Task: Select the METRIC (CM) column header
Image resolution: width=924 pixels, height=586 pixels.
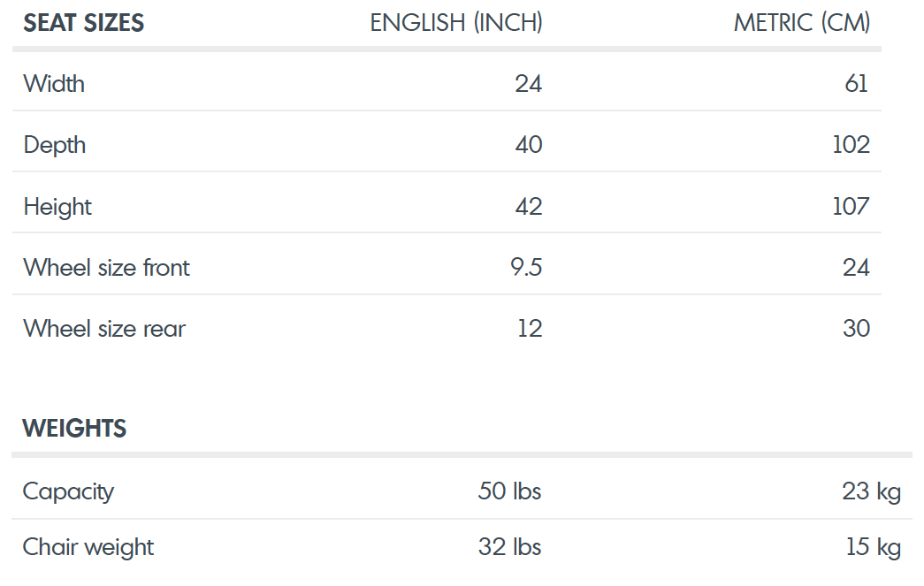Action: pos(801,23)
